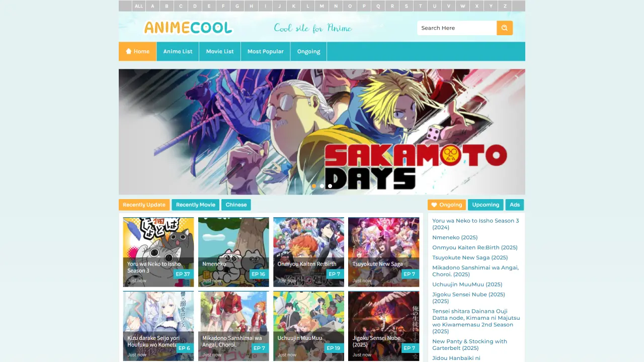
Task: Click sidebar link Tsuyokute New Saga (2025)
Action: (470, 257)
